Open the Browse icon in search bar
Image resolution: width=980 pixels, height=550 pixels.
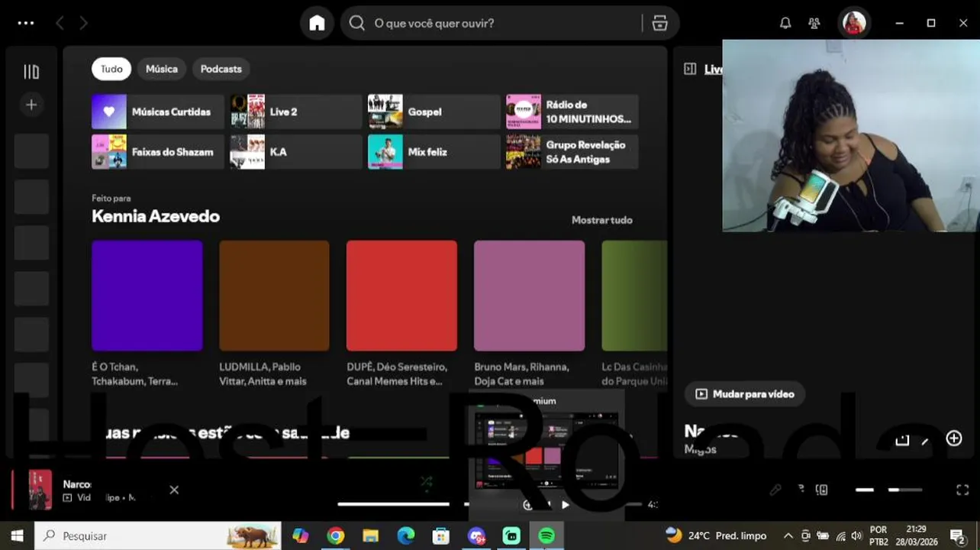pos(660,24)
